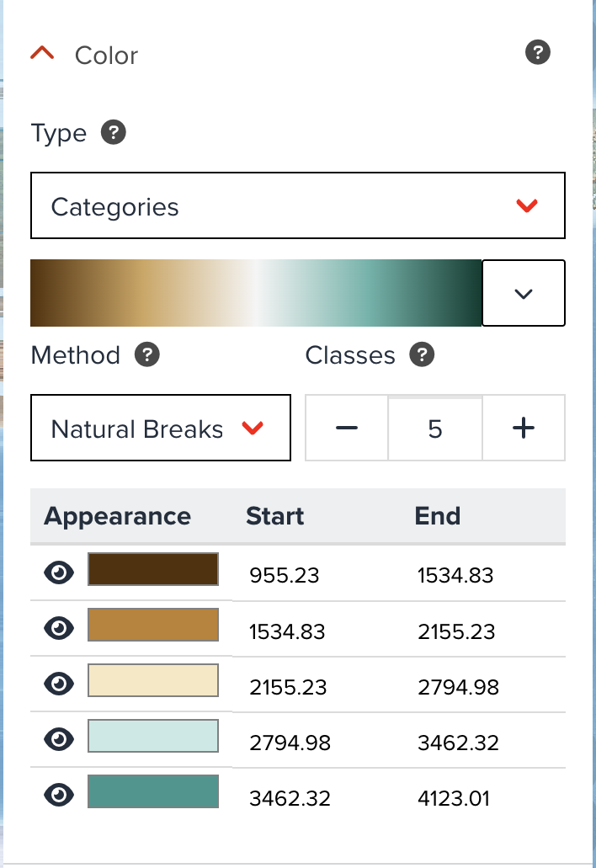This screenshot has height=868, width=596.
Task: Hide the light brown second class
Action: point(57,627)
